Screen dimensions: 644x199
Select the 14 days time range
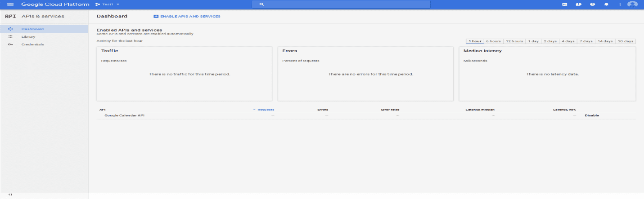click(605, 41)
